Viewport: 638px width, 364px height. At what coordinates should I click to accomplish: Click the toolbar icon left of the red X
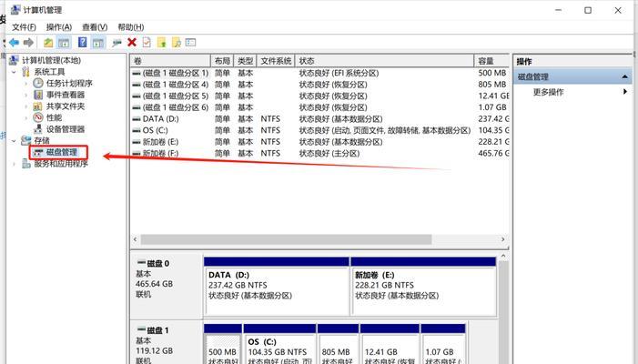(116, 42)
